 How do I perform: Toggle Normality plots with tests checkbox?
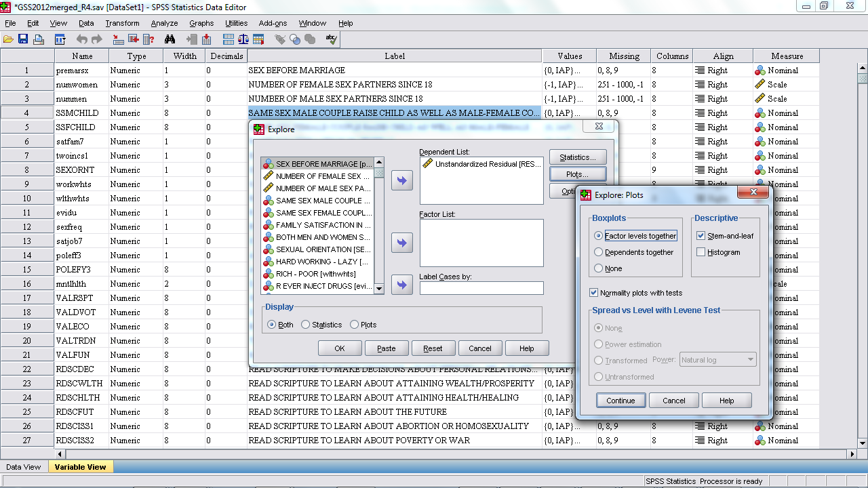pyautogui.click(x=594, y=293)
